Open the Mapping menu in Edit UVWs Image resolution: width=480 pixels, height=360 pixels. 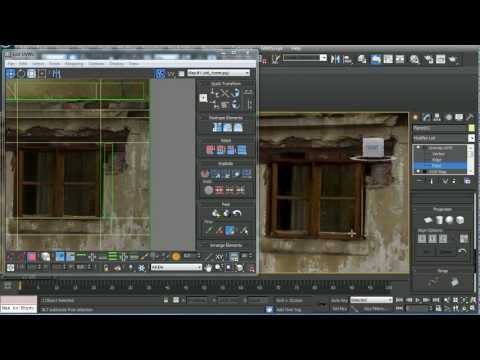(x=74, y=63)
